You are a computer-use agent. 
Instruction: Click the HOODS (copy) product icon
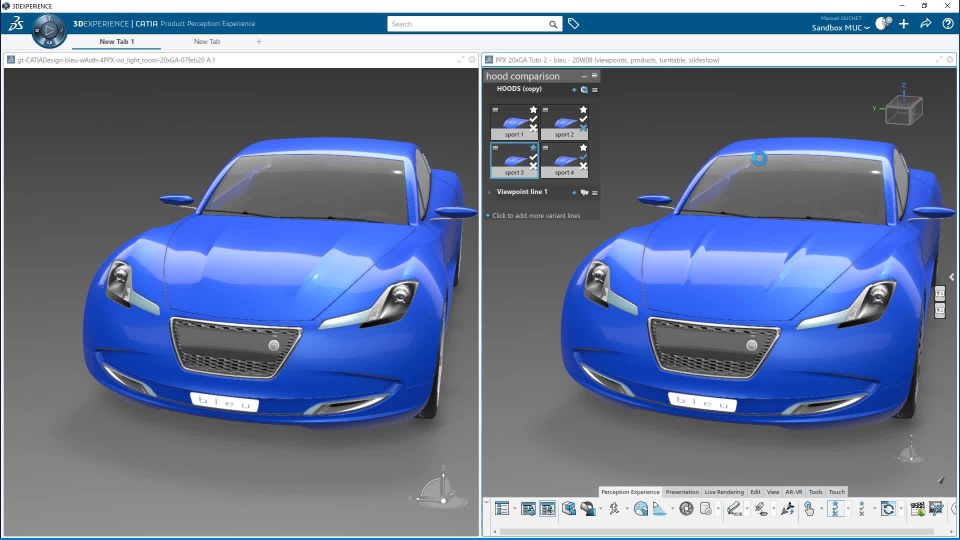(x=584, y=90)
